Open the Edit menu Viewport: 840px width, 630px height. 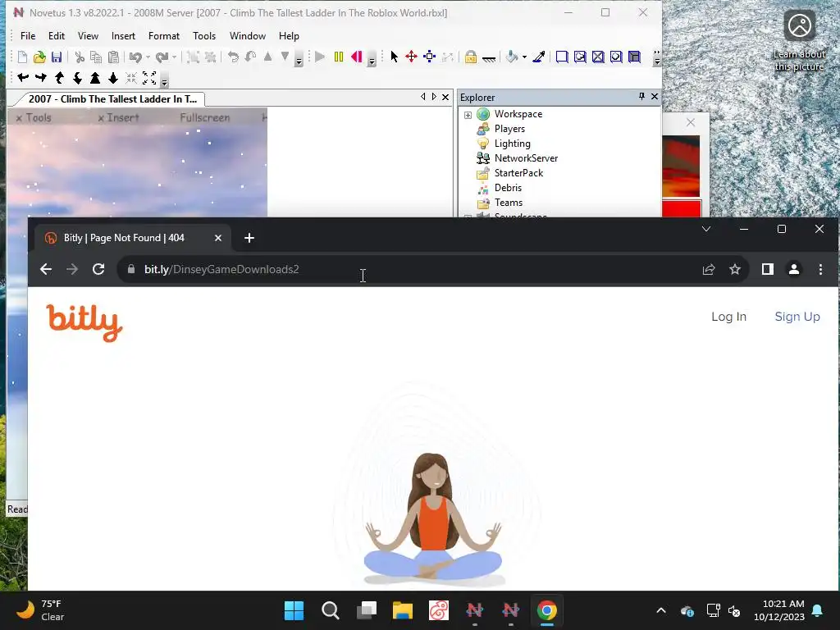(57, 36)
